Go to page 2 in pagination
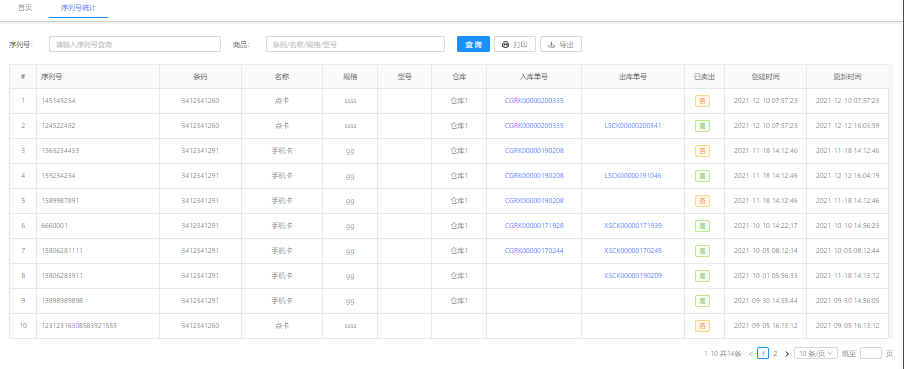Image resolution: width=904 pixels, height=369 pixels. [775, 353]
